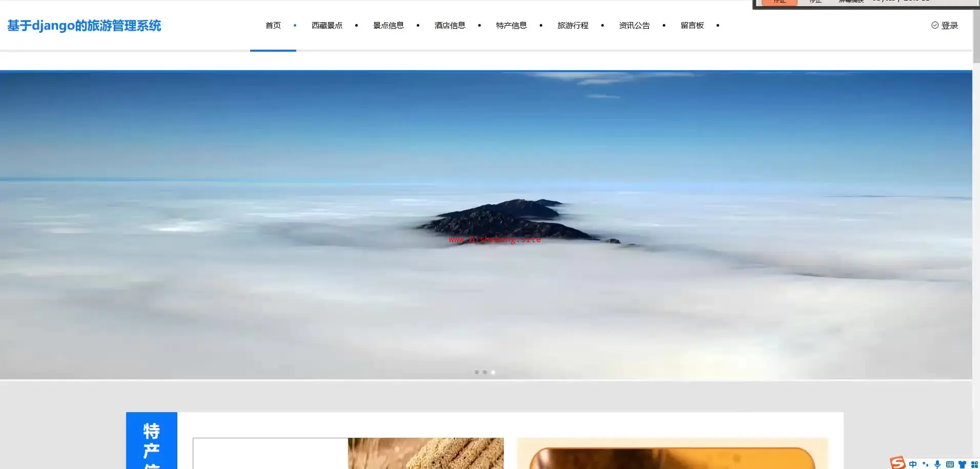Select third carousel slide indicator dot
The width and height of the screenshot is (980, 469).
pos(493,372)
